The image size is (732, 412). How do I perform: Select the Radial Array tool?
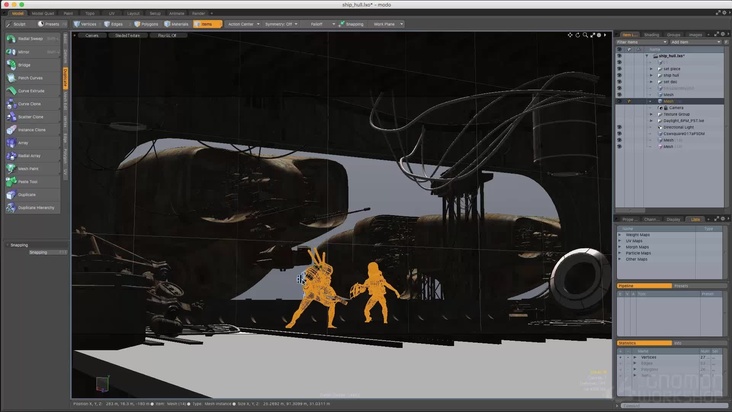click(31, 155)
